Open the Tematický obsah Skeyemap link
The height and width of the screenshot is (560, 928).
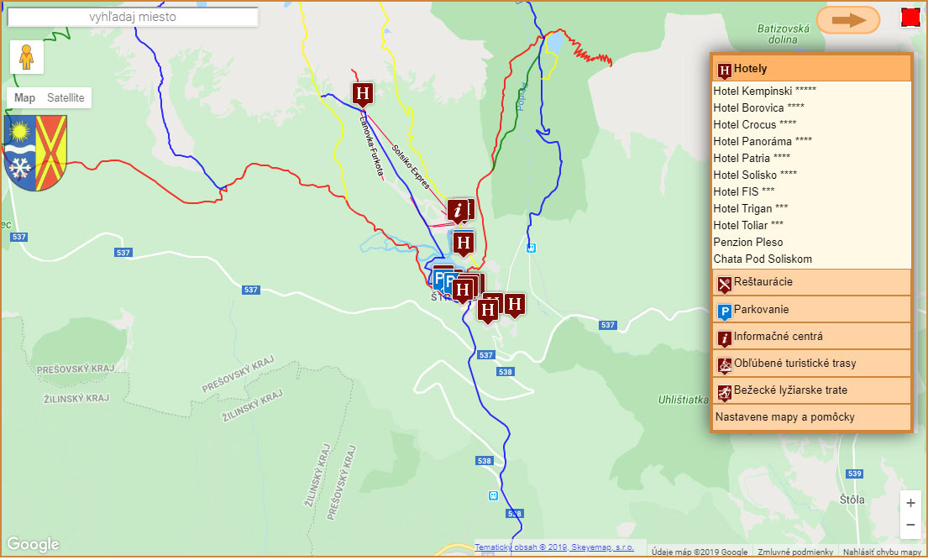click(554, 547)
